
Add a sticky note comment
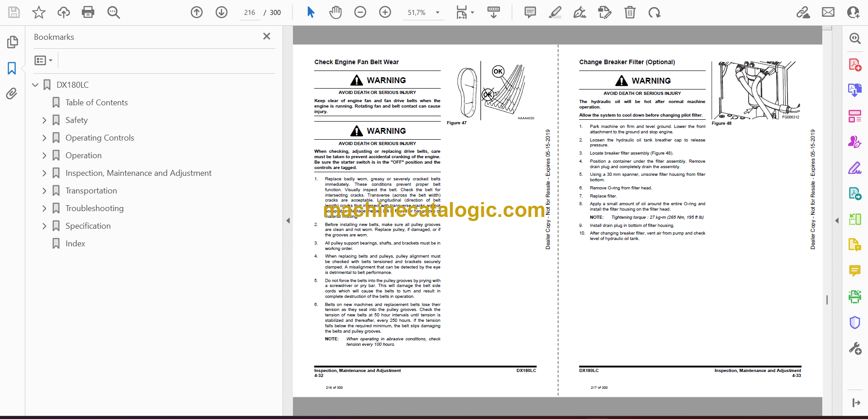(530, 12)
